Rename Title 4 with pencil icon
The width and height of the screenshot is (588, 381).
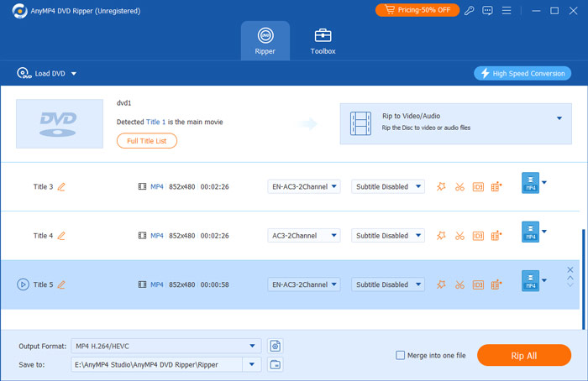click(61, 236)
